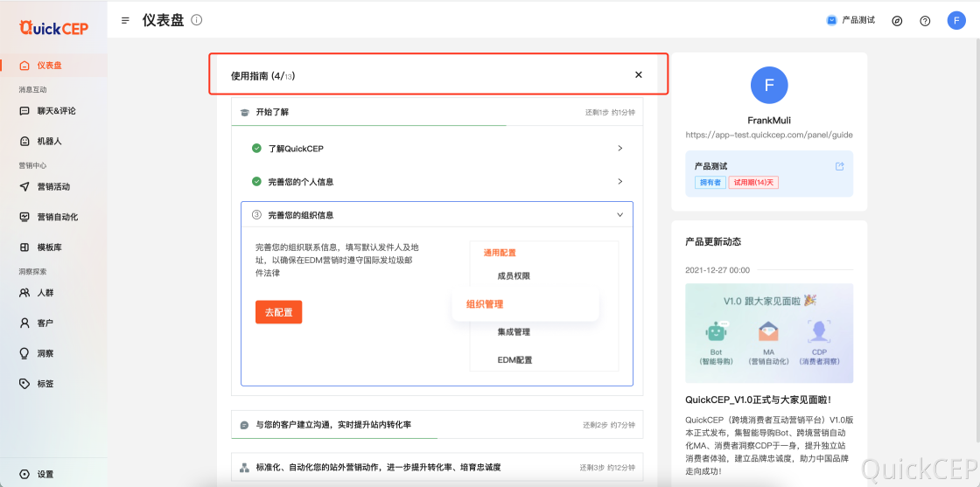This screenshot has height=487, width=980.
Task: Select 集成管理 in the preview menu
Action: tap(514, 332)
